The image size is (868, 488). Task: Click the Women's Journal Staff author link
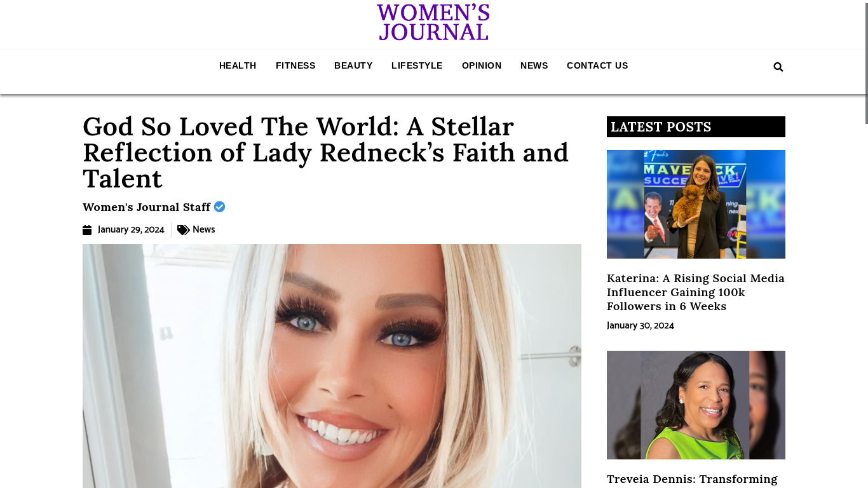[x=146, y=207]
